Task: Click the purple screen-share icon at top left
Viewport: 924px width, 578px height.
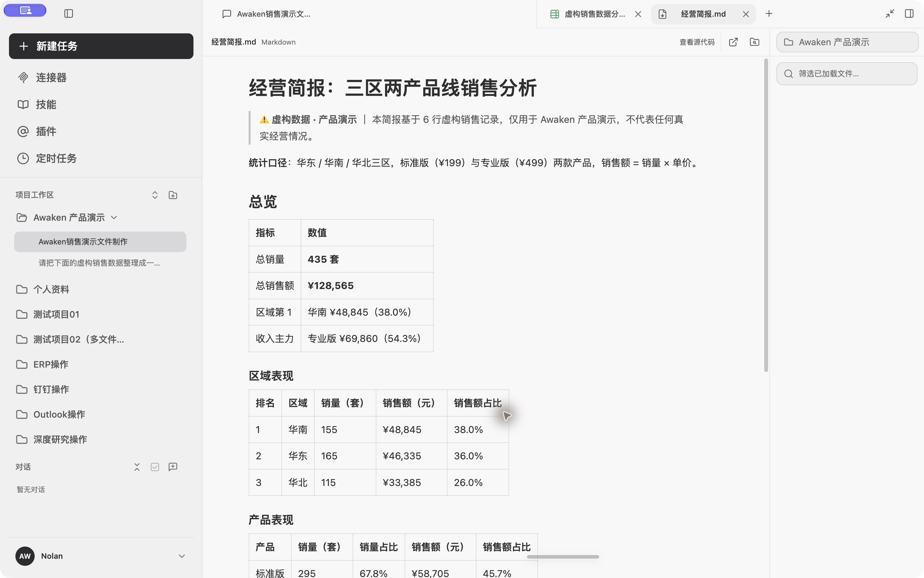Action: pos(25,10)
